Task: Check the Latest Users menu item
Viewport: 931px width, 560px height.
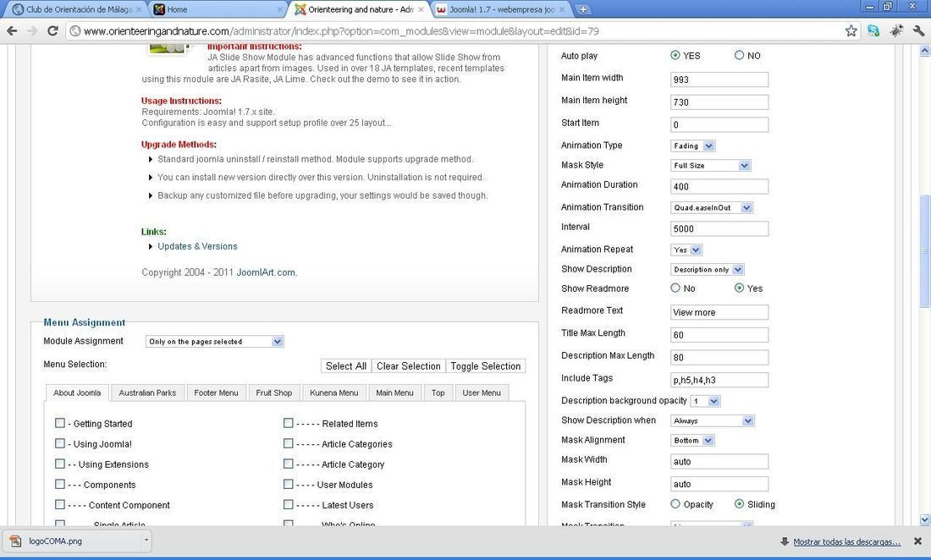Action: coord(289,504)
